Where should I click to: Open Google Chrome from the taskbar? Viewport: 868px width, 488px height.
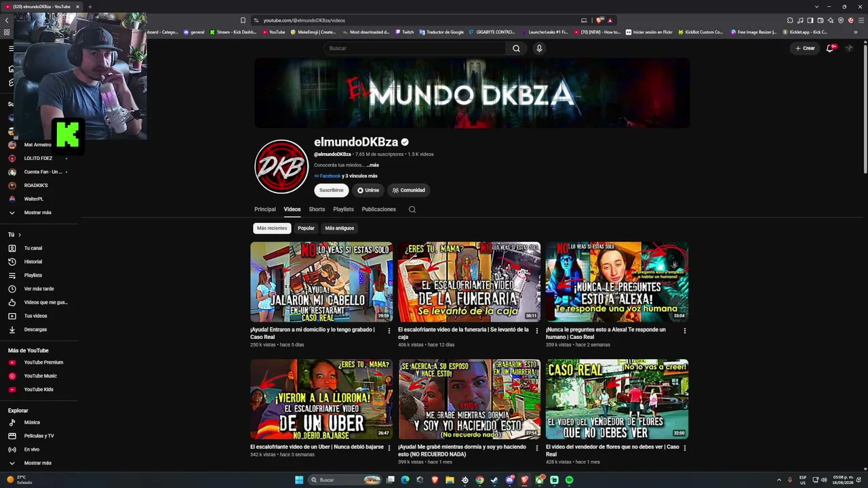[x=479, y=480]
